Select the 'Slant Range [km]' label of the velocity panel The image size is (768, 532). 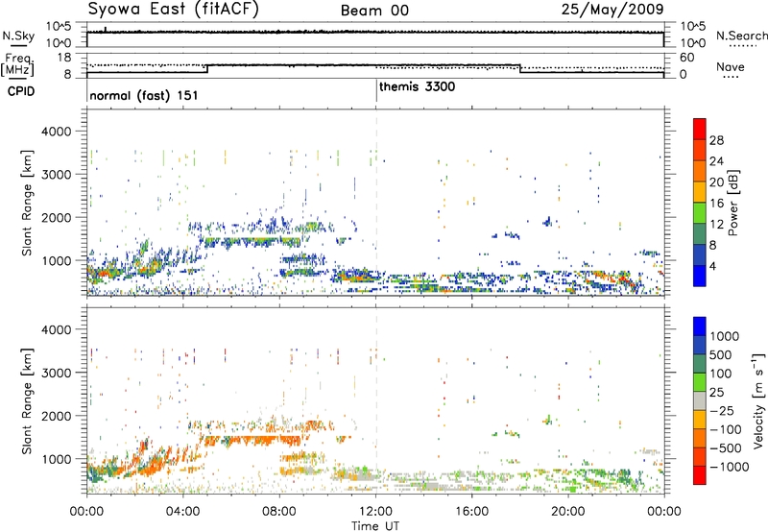click(x=26, y=401)
